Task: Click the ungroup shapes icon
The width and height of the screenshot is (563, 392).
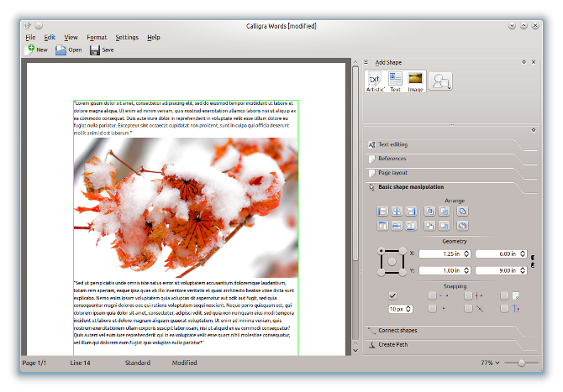Action: 462,226
